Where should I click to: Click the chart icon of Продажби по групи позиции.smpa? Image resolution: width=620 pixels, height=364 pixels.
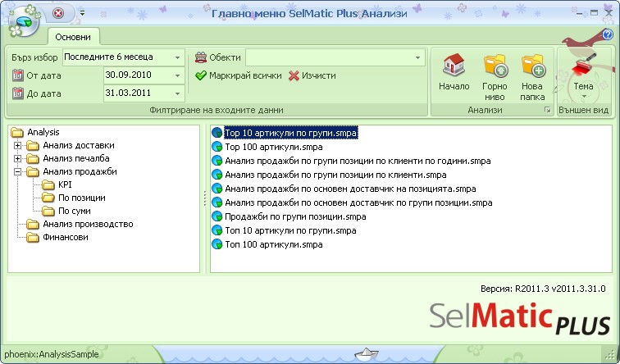(217, 216)
